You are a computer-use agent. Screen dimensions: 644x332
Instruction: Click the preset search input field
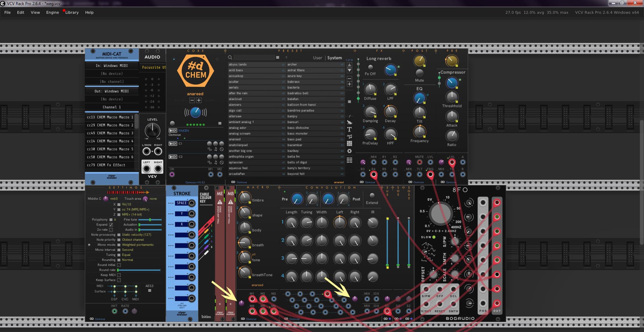[254, 58]
